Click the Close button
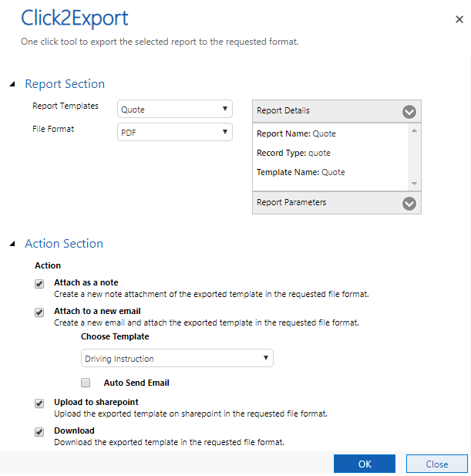This screenshot has height=476, width=471. point(437,464)
